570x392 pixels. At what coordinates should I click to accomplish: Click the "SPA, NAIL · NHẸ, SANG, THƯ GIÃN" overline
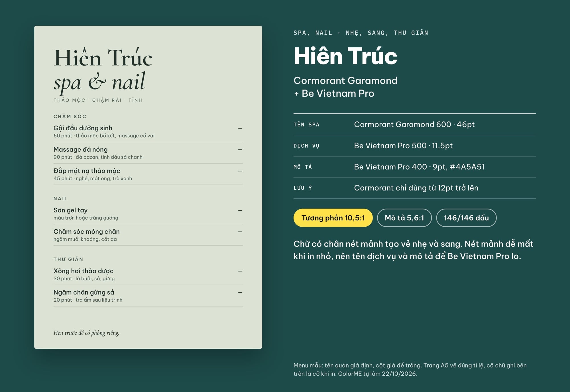tap(361, 33)
